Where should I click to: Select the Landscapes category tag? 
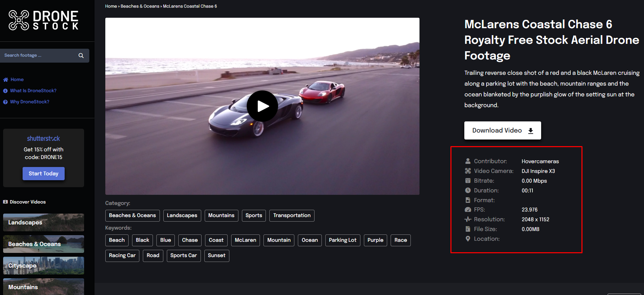[x=182, y=216]
